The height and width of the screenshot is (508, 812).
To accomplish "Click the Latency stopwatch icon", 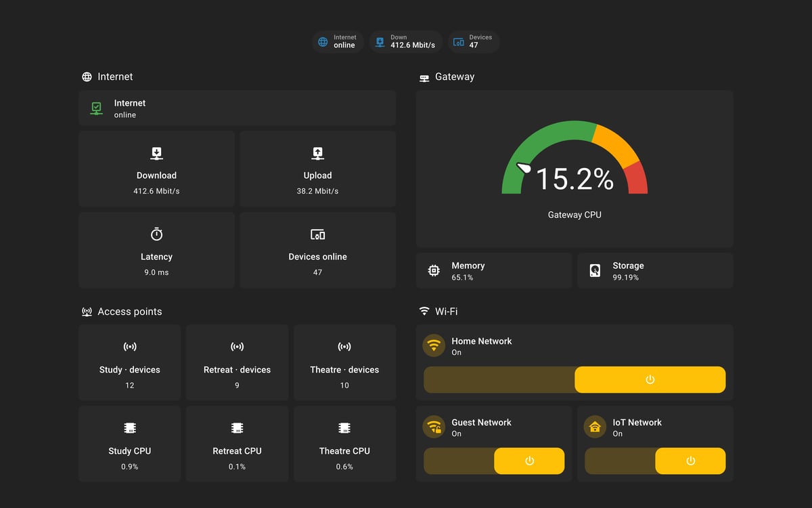I will click(156, 234).
